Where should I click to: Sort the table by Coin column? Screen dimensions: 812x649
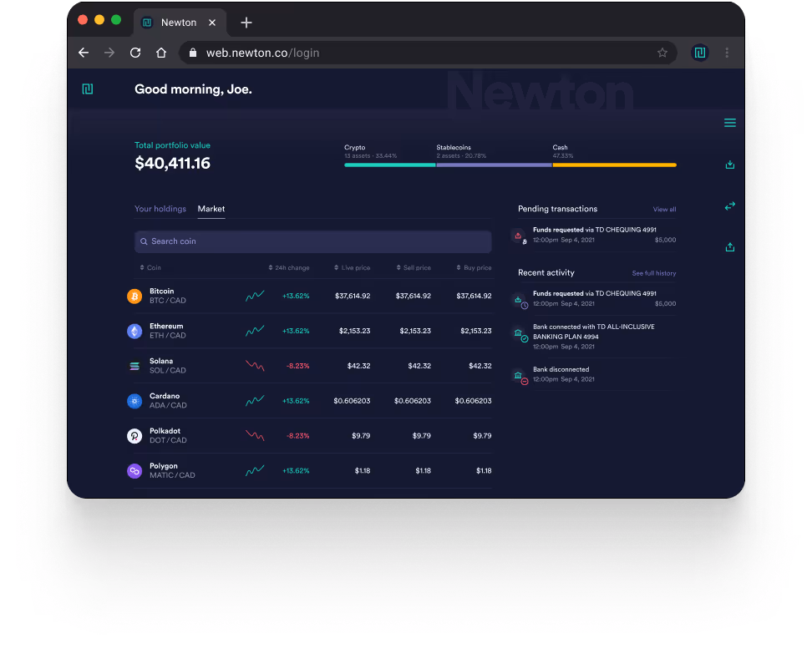(150, 268)
